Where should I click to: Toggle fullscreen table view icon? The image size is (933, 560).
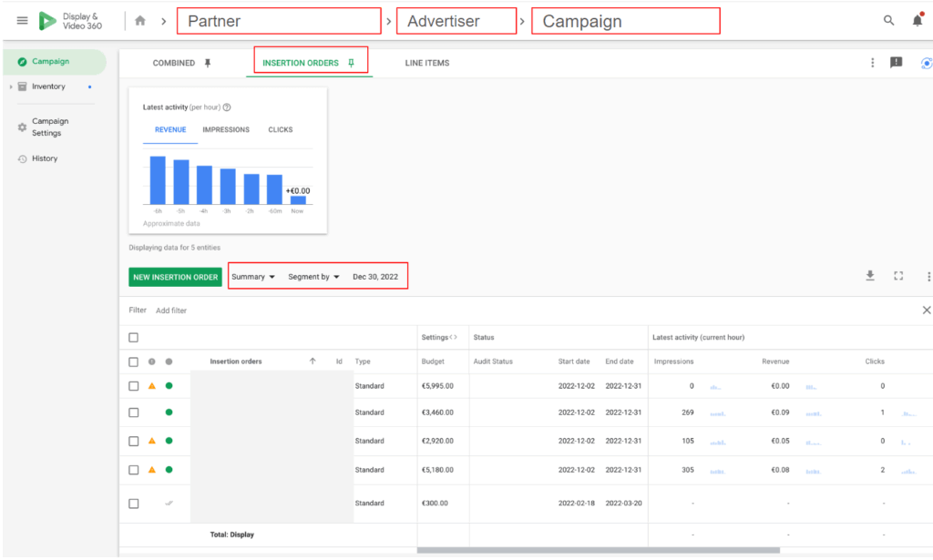click(x=898, y=276)
